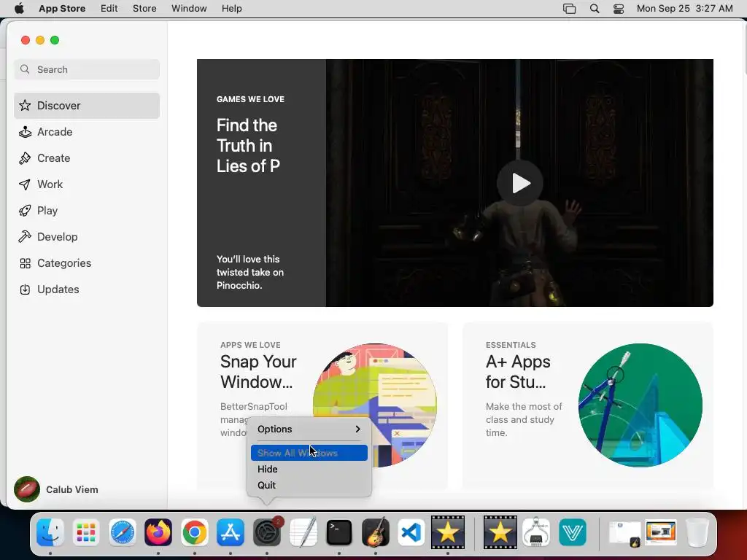The image size is (747, 560).
Task: Launch GarageBand from the Dock
Action: tap(376, 532)
